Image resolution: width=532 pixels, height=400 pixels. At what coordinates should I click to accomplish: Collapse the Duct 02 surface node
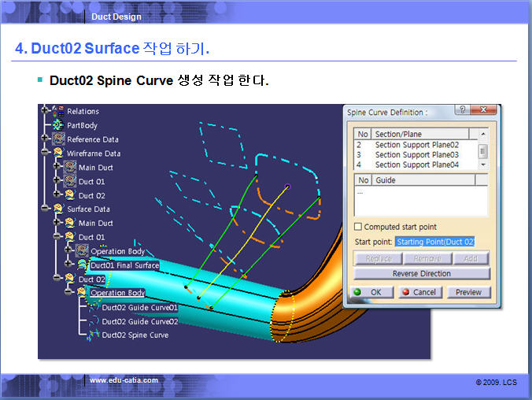(x=58, y=279)
